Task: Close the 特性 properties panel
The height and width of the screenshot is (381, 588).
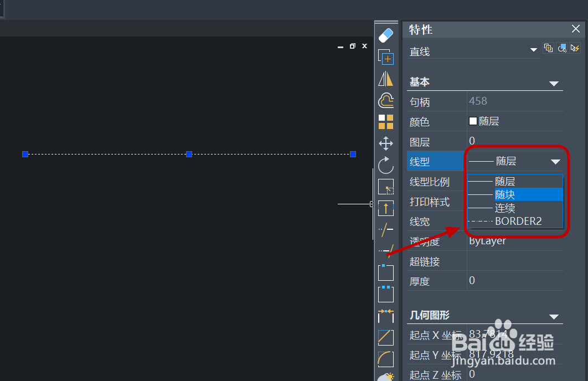Action: 576,29
